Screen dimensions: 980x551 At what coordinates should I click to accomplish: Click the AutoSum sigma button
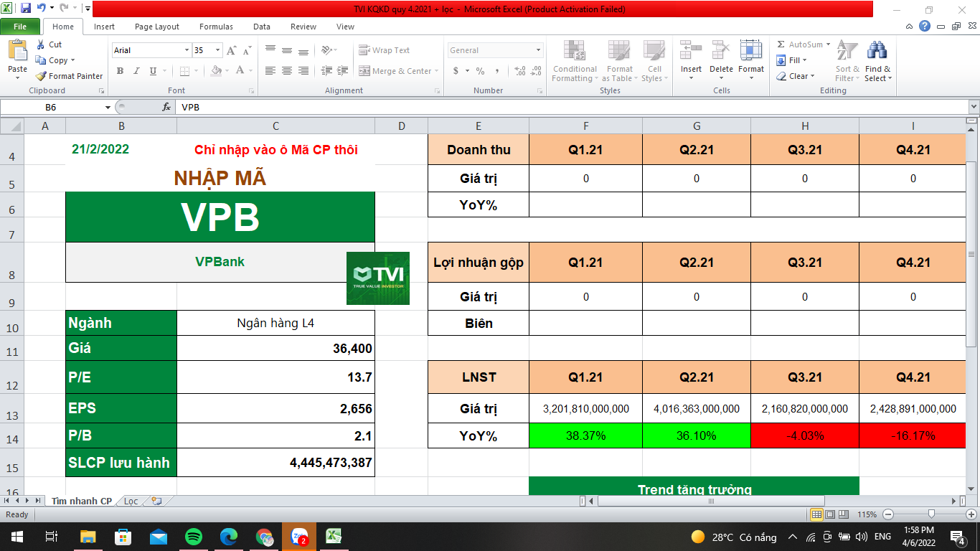point(798,44)
